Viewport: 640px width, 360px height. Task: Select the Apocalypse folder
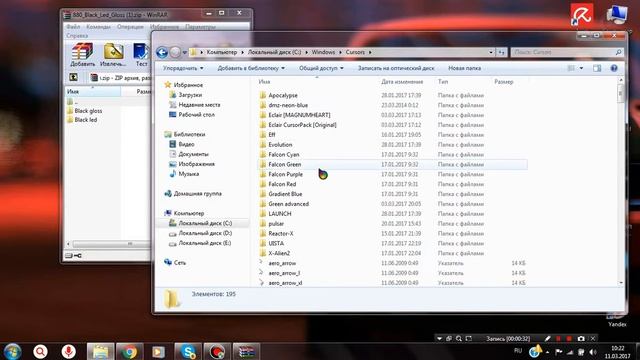(283, 95)
